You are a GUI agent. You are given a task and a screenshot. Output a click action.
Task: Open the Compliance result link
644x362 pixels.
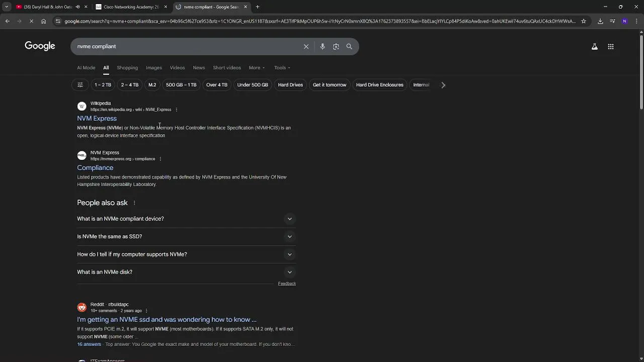point(95,168)
